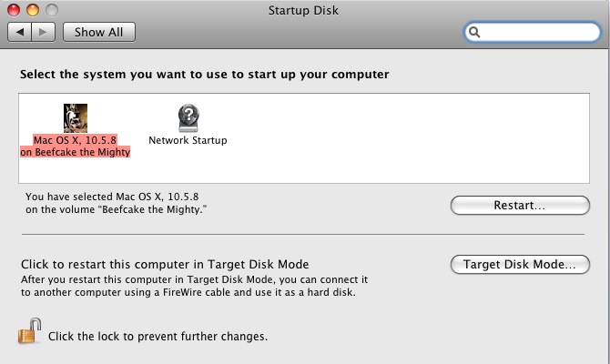
Task: Minimize the window with the yellow button
Action: point(33,10)
